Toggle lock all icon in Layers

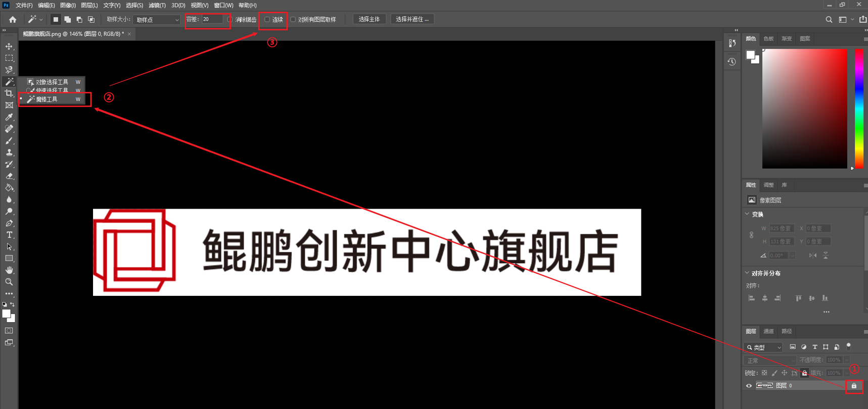click(804, 373)
